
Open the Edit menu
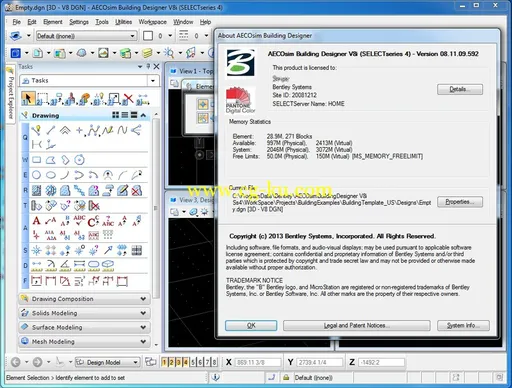[32, 22]
